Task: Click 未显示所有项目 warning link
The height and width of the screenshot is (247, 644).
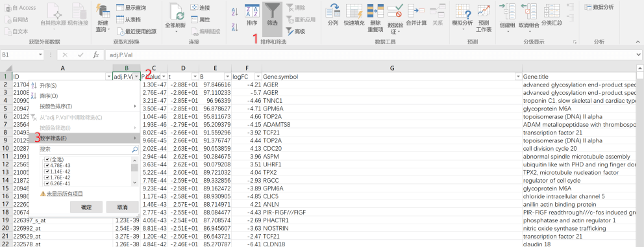Action: [x=64, y=194]
